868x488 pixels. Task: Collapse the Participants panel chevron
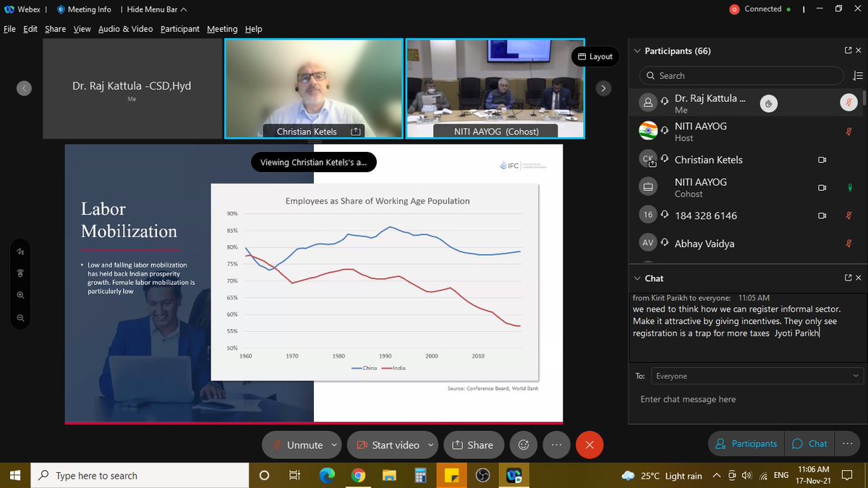pos(637,51)
